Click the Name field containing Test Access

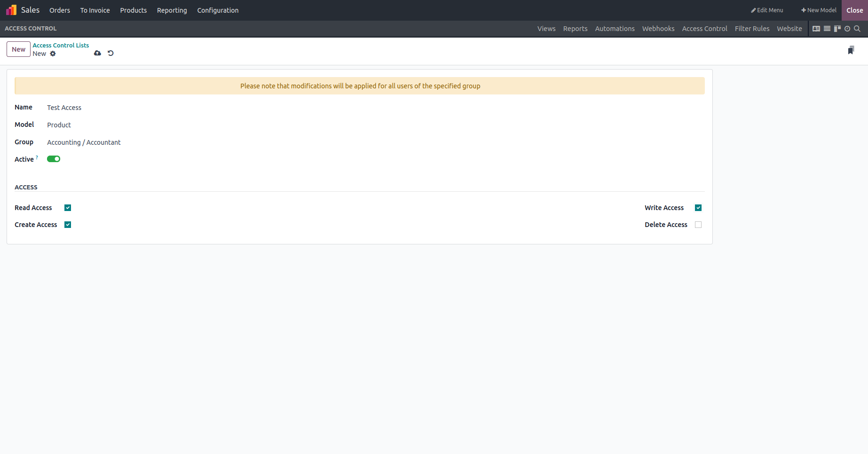pos(64,108)
